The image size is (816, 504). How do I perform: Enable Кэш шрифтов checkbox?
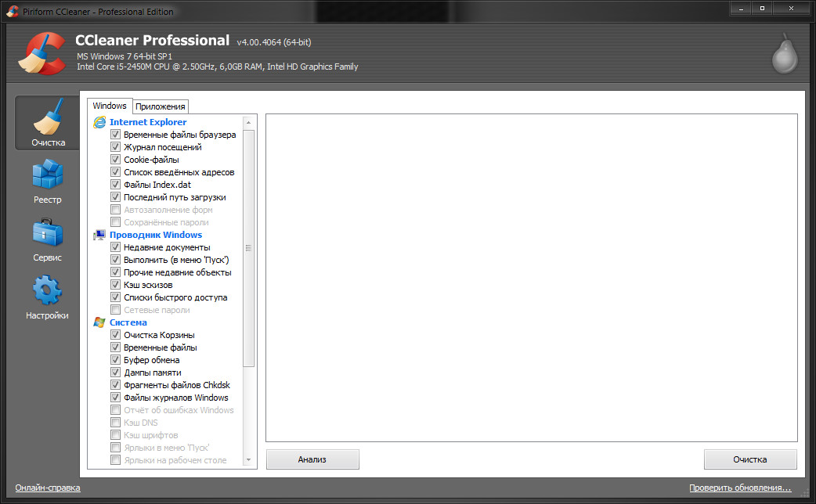click(x=116, y=435)
